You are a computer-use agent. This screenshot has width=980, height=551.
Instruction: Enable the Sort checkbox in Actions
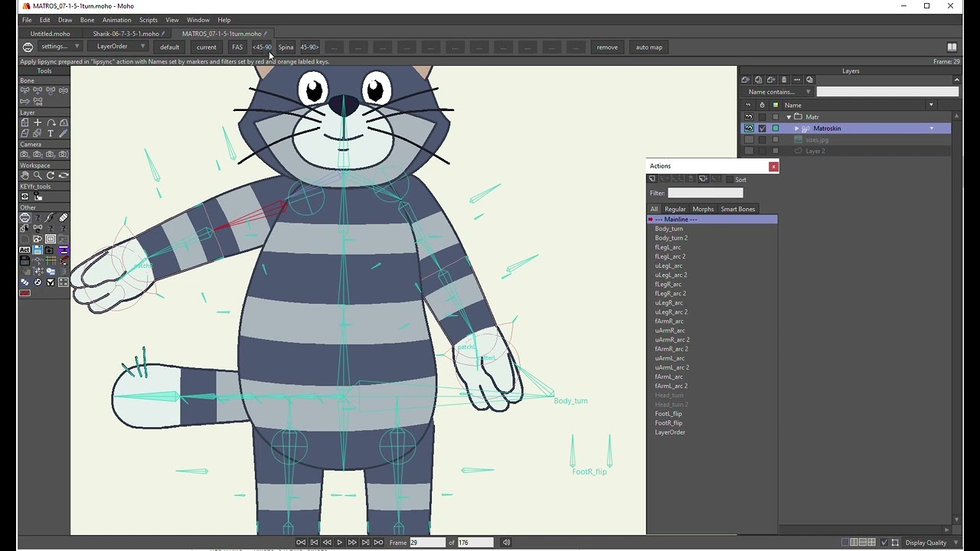(x=730, y=180)
